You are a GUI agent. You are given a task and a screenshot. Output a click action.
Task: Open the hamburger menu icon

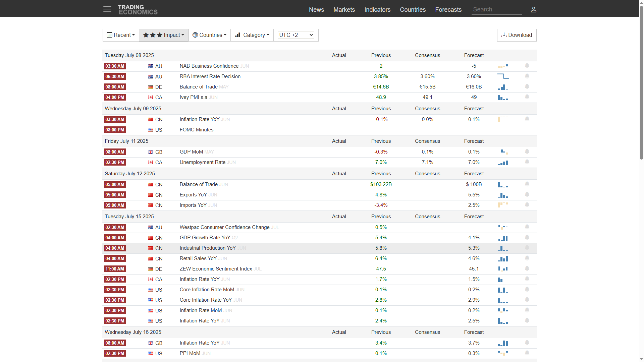[107, 9]
